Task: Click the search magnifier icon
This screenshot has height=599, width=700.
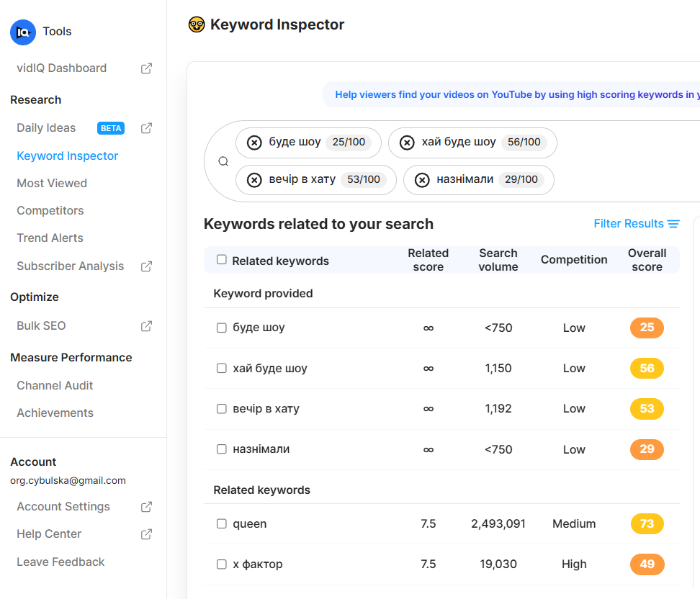Action: pos(223,161)
